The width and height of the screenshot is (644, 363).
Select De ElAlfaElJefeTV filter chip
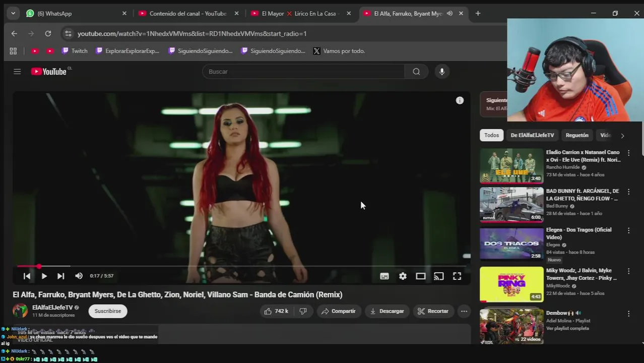532,135
